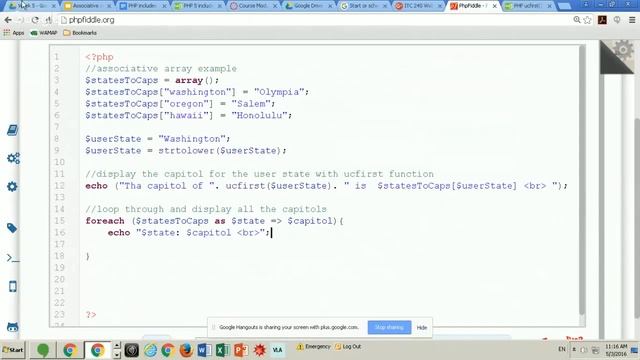Click the strtolower call on line 9

(x=187, y=151)
